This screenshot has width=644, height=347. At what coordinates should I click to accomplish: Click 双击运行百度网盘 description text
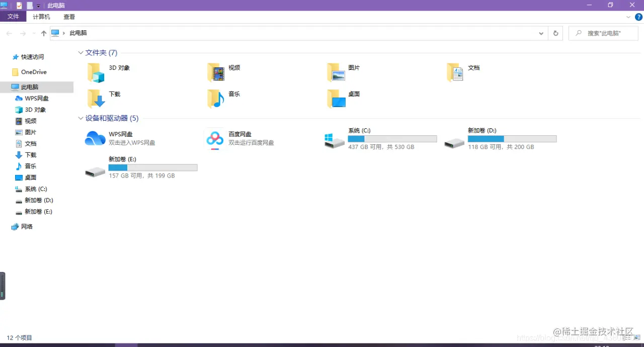[x=251, y=143]
